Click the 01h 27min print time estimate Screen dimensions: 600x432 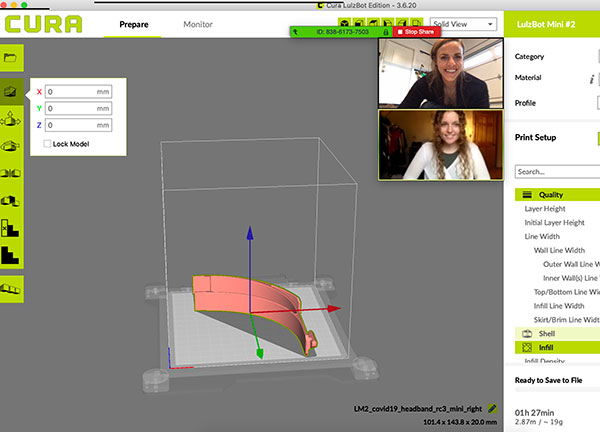click(534, 413)
